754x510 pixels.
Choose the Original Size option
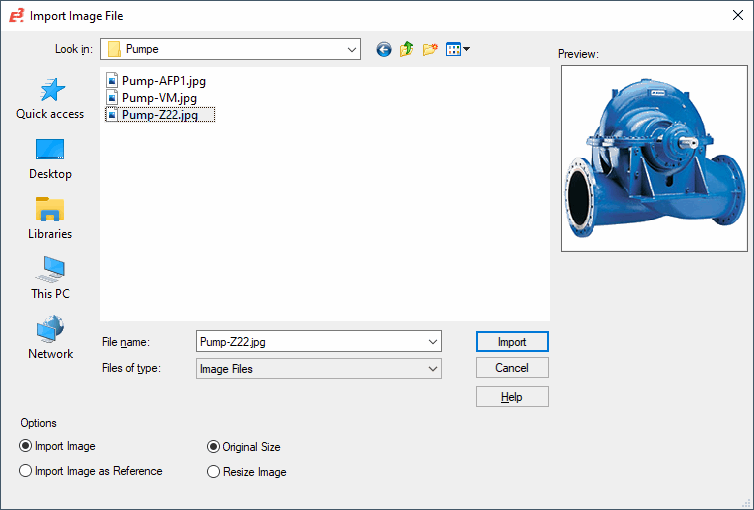pos(213,447)
